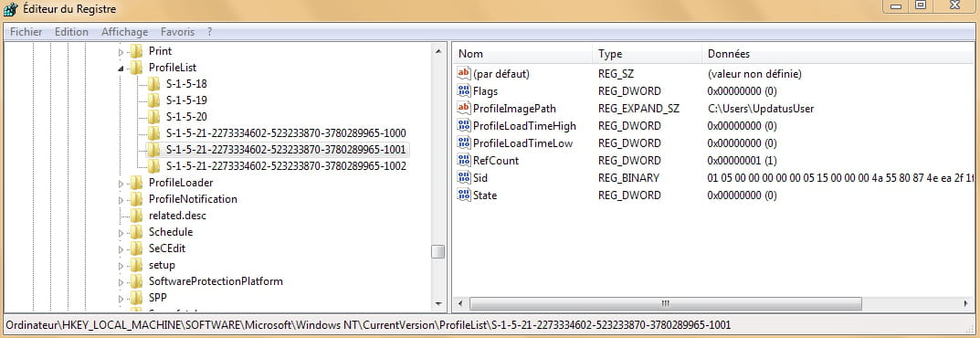
Task: Click the Schedule folder icon
Action: pos(136,232)
